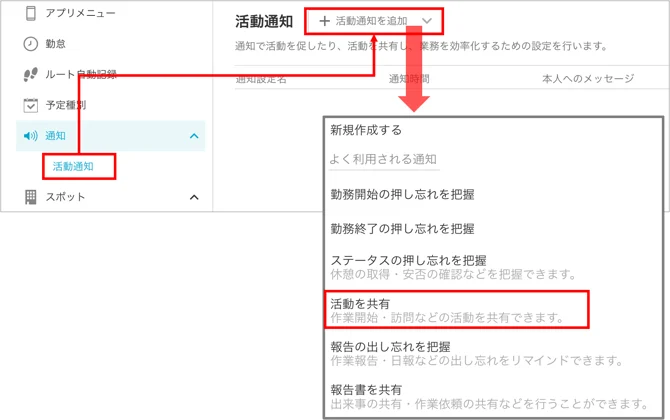This screenshot has width=670, height=420.
Task: Click the building icon for スポット
Action: pyautogui.click(x=30, y=197)
